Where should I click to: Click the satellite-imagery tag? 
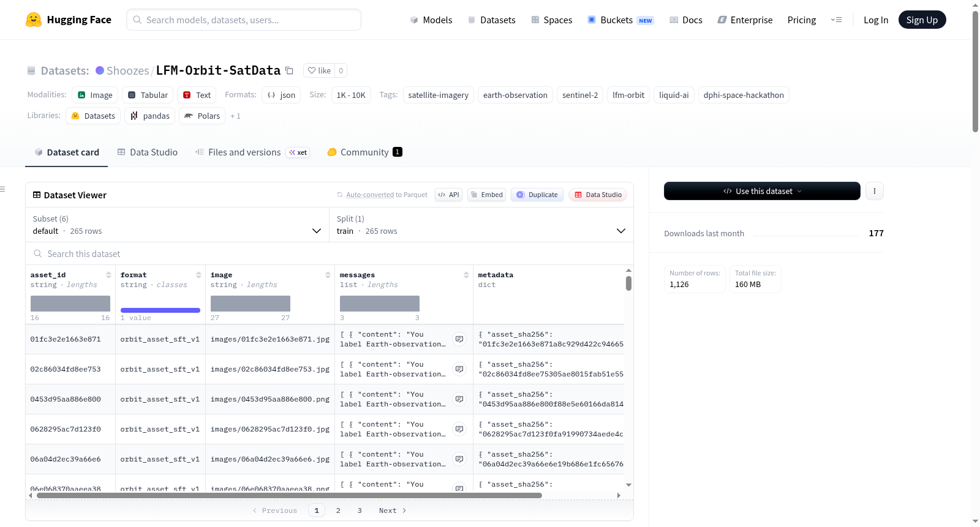click(439, 95)
